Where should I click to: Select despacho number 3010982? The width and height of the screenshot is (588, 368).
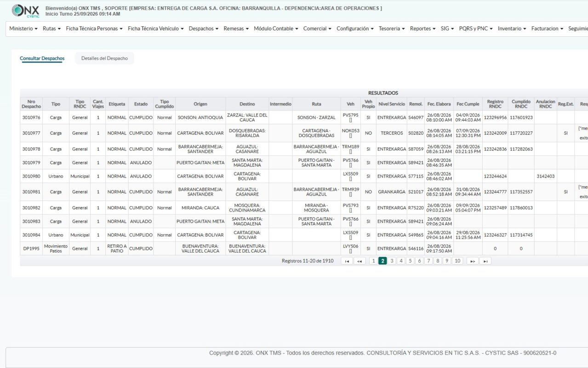31,208
